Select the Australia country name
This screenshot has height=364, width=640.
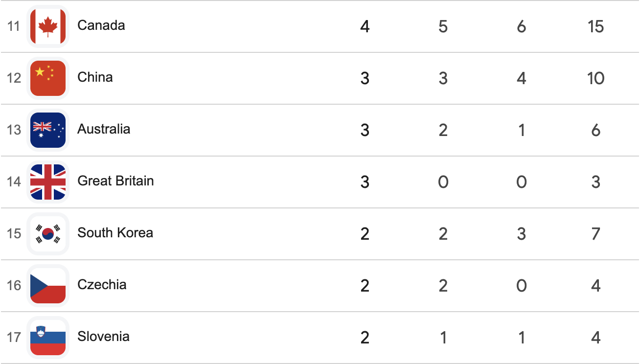[x=104, y=129]
